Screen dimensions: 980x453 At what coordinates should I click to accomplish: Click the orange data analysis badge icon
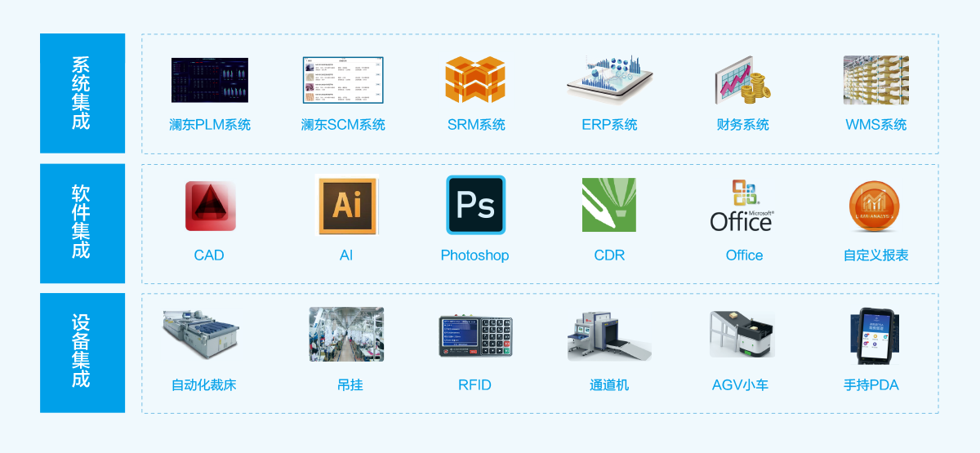(875, 205)
